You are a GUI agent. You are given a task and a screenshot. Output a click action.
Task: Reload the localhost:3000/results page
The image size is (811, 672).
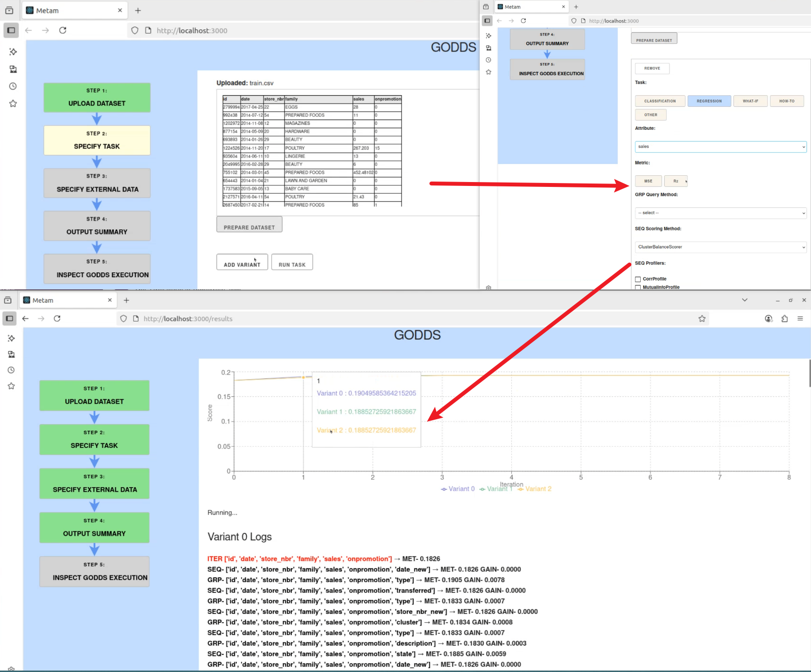tap(57, 319)
